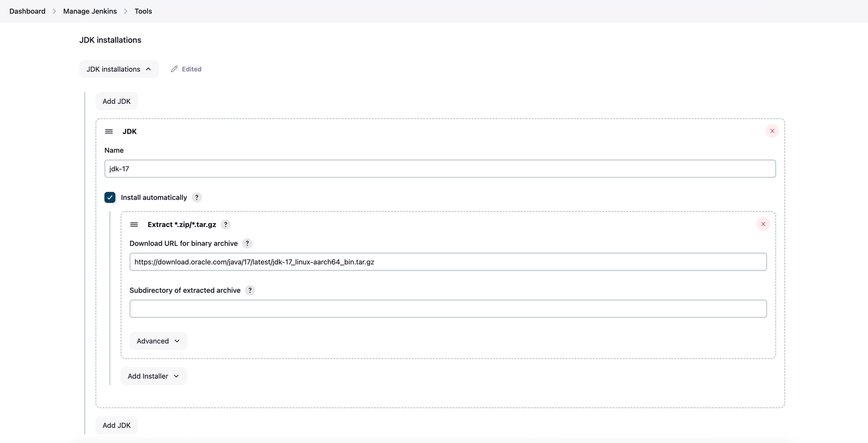Go to Dashboard breadcrumb

click(x=28, y=11)
